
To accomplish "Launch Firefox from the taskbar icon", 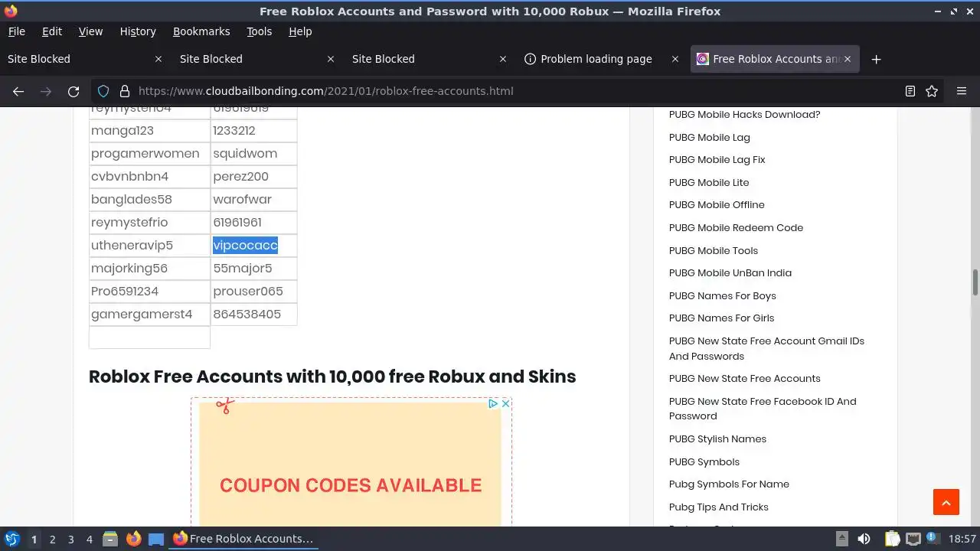I will [x=133, y=539].
